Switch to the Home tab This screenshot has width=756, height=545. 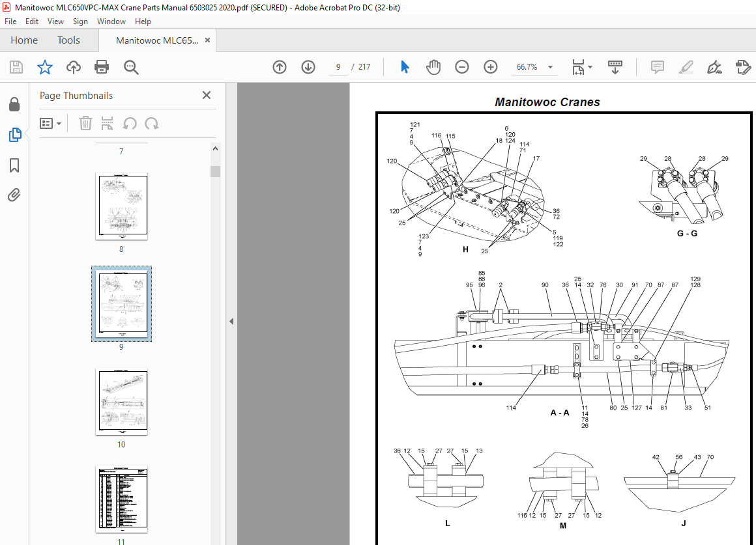pos(24,40)
